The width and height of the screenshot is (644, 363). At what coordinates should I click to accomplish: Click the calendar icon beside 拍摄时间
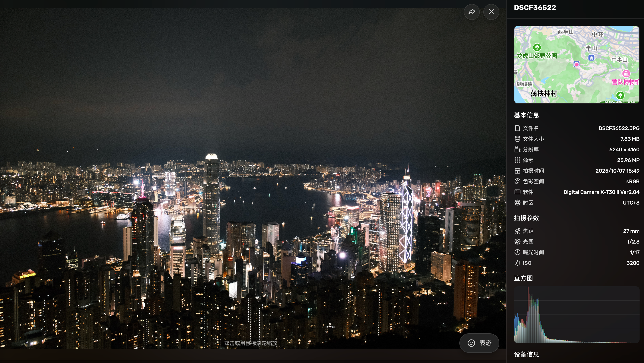[x=517, y=171]
